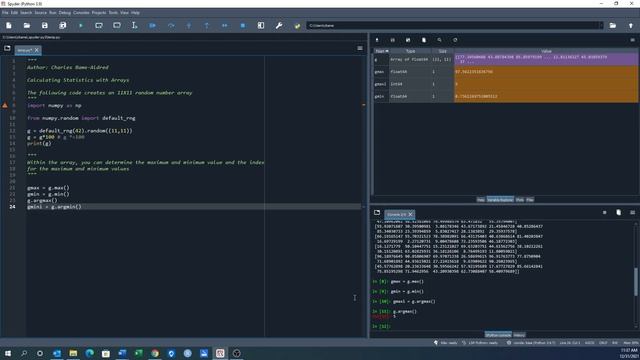Close the Console 1/A tab
Viewport: 640px width, 360px height.
click(x=411, y=214)
